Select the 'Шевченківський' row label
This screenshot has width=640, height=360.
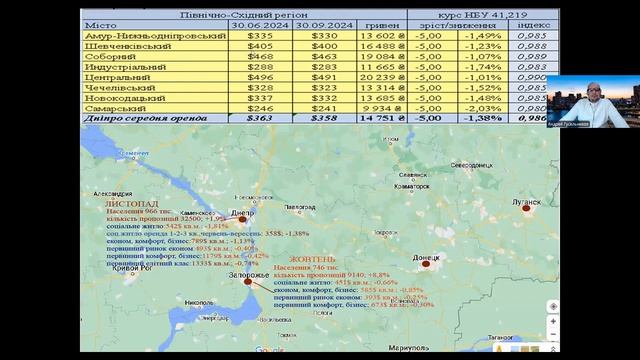(155, 46)
